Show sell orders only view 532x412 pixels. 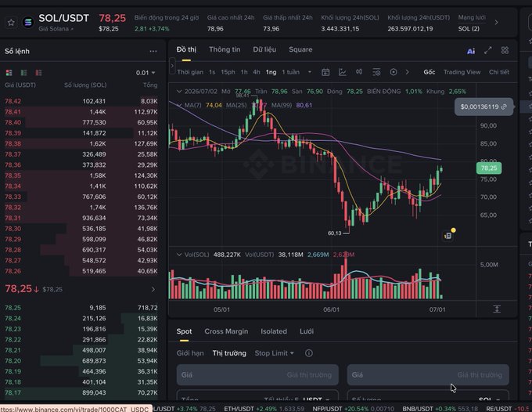(x=38, y=73)
